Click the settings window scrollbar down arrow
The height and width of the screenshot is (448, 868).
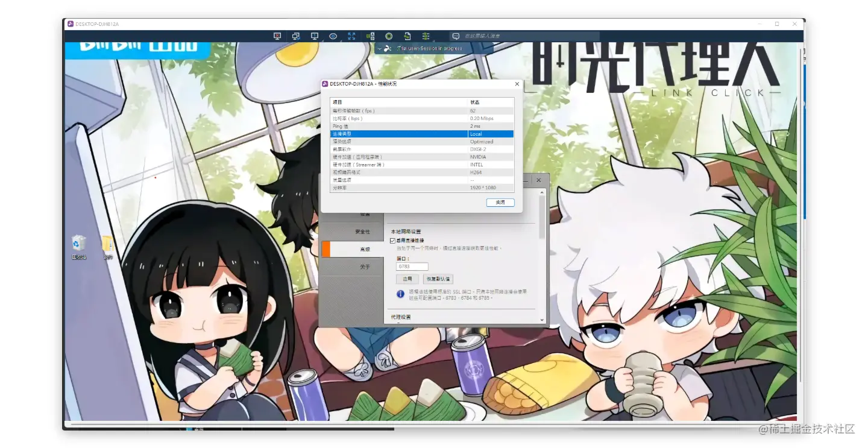pos(542,320)
